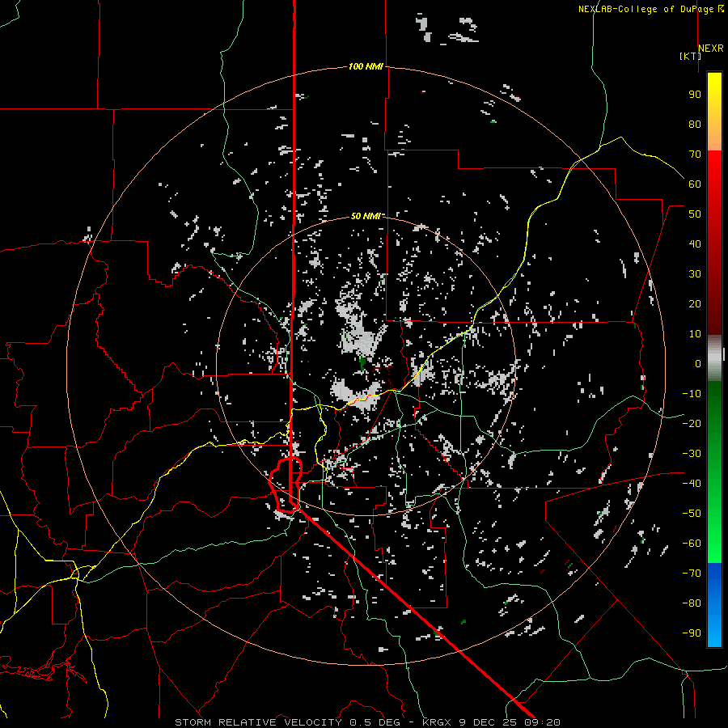Image resolution: width=728 pixels, height=728 pixels.
Task: Click the 90 value on velocity scale
Action: tap(695, 95)
